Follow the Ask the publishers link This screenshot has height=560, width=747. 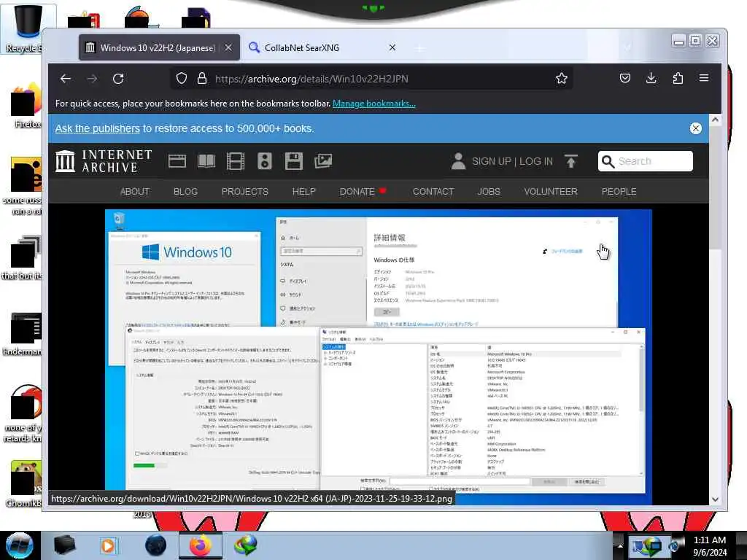point(97,128)
